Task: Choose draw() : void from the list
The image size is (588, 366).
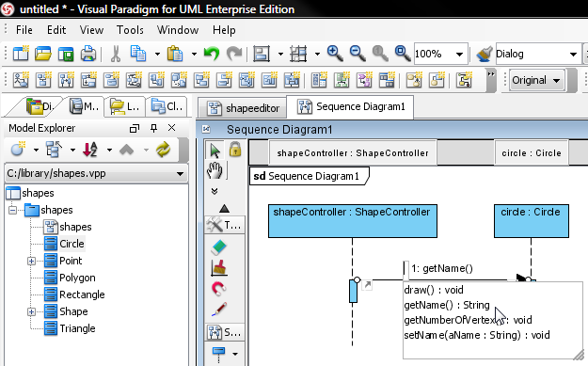Action: click(434, 290)
